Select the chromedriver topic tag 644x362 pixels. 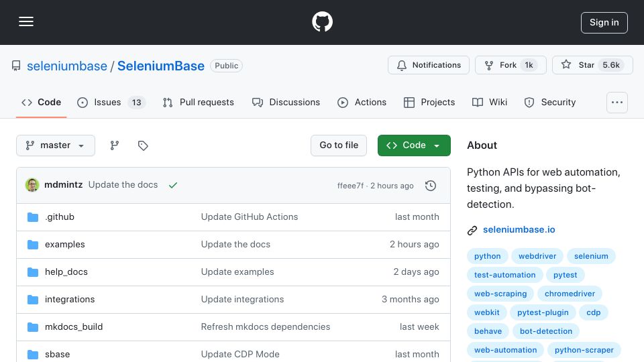coord(570,294)
